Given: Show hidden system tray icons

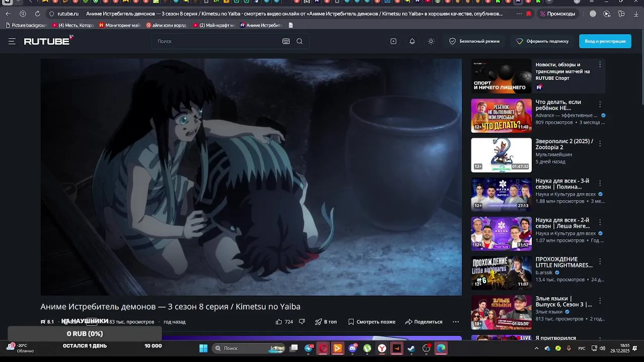Looking at the screenshot, I should tap(536, 348).
